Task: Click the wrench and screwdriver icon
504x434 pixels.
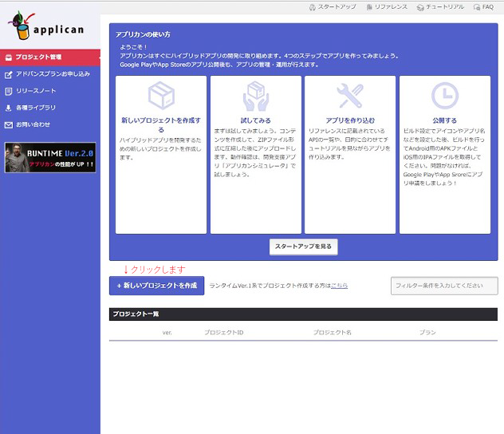Action: point(350,96)
